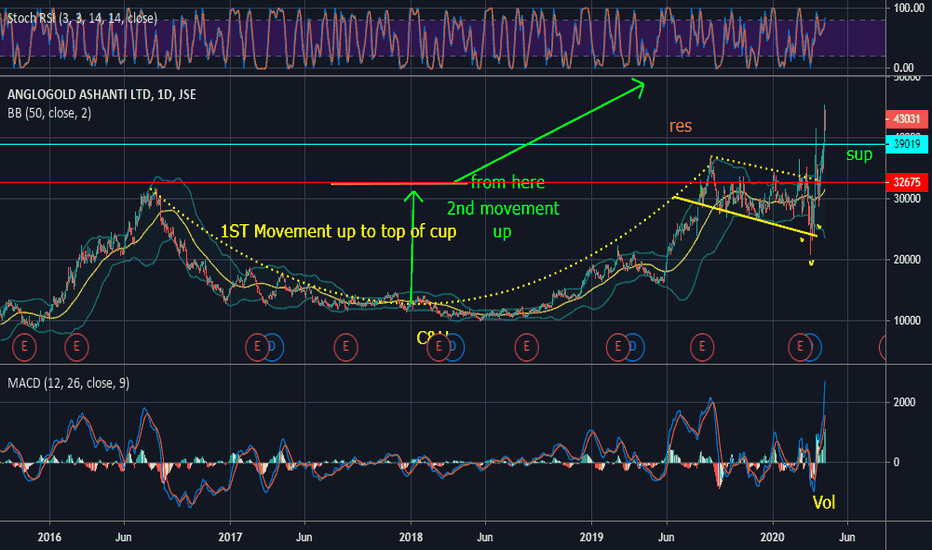Select the BB (50, close, 2) legend
This screenshot has width=932, height=550.
(x=49, y=113)
